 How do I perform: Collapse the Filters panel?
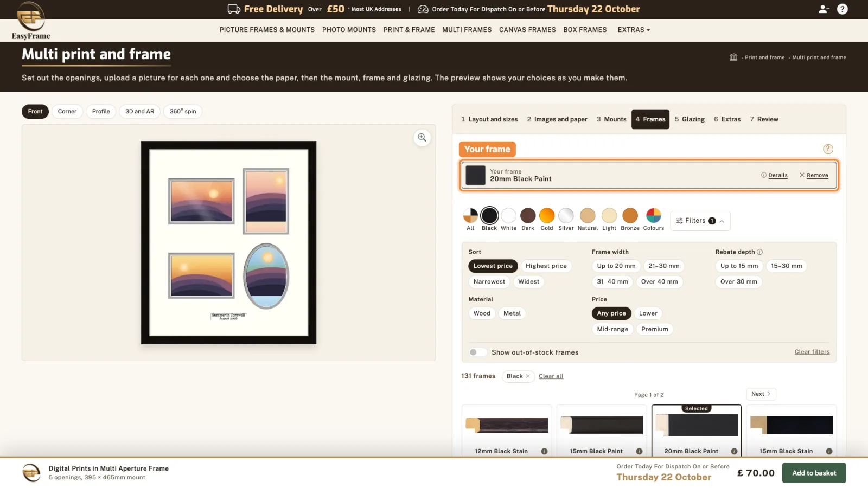tap(700, 221)
